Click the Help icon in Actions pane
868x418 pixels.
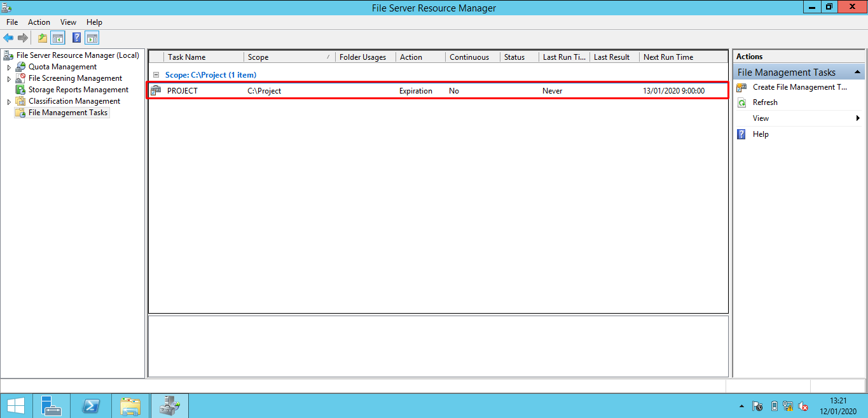[x=741, y=134]
